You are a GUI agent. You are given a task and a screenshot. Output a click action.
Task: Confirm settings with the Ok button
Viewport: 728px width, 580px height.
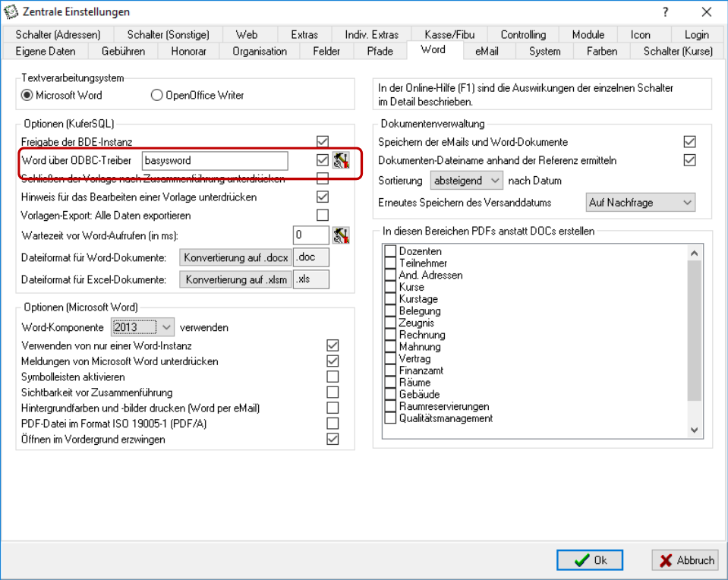tap(590, 560)
